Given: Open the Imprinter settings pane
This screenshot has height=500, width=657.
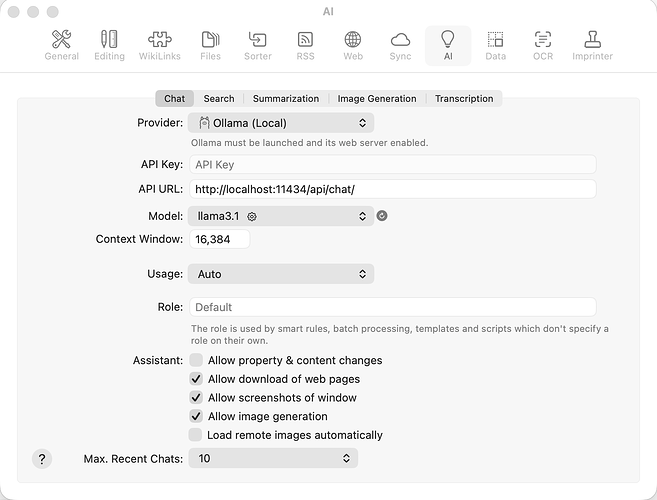Looking at the screenshot, I should coord(592,46).
